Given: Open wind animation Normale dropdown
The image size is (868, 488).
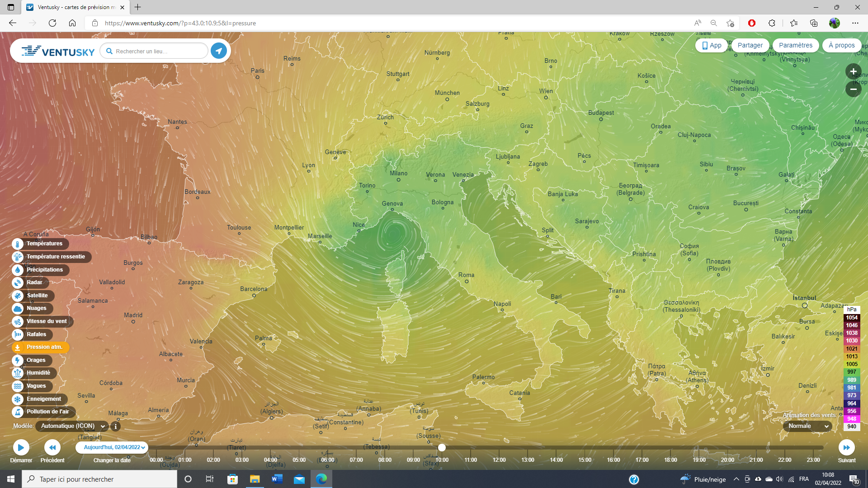Looking at the screenshot, I should click(807, 426).
